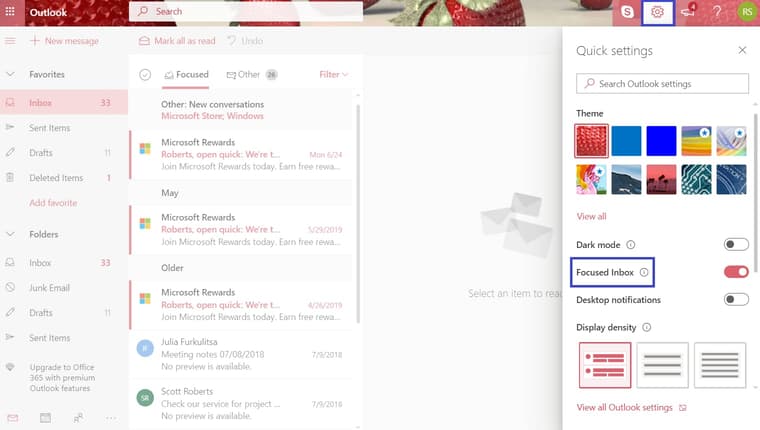Choose medium display density option

pyautogui.click(x=662, y=365)
